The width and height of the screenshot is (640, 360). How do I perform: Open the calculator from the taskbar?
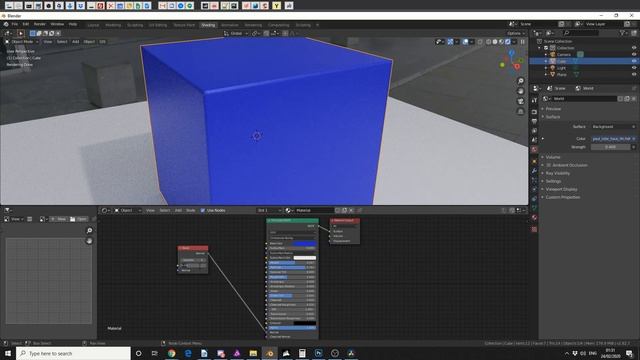[302, 353]
